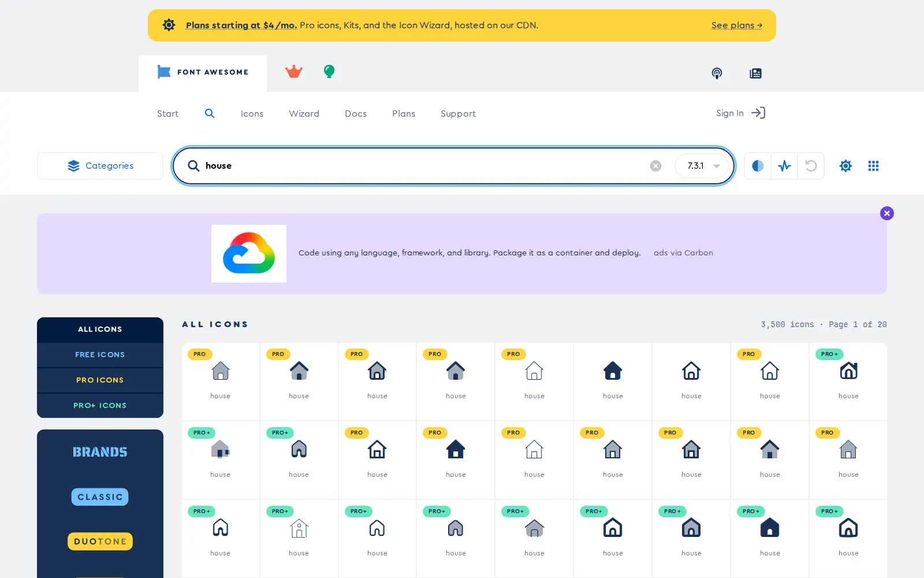Viewport: 924px width, 578px height.
Task: Select the Plans navigation item
Action: click(404, 114)
